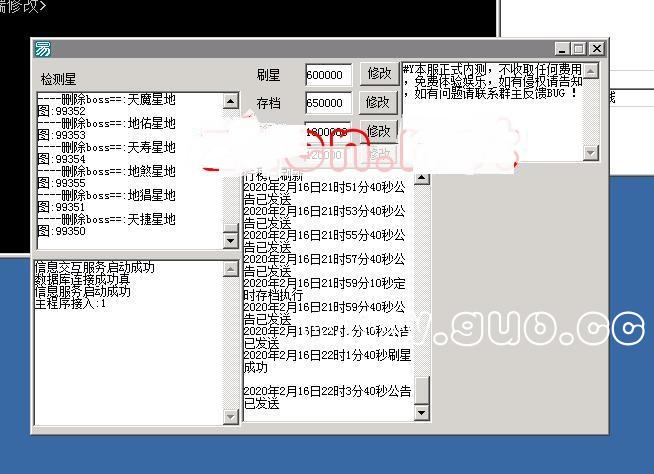Click down arrow of the timestamp log list

[x=421, y=412]
